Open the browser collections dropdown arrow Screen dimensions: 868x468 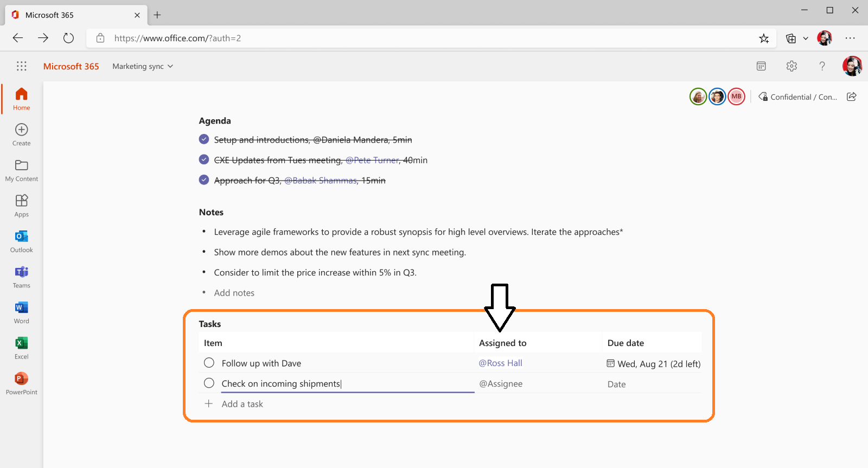pyautogui.click(x=806, y=39)
